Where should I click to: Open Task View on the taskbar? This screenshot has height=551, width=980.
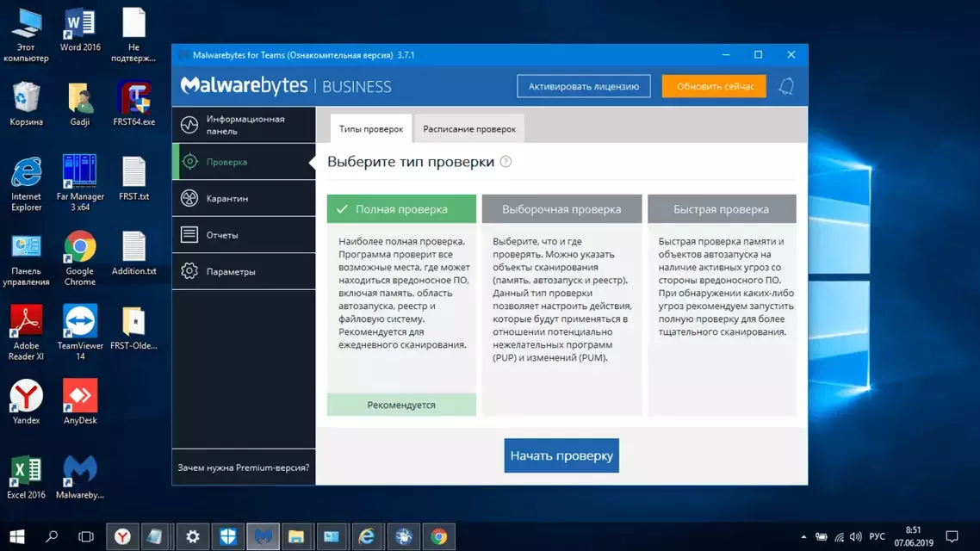click(85, 536)
